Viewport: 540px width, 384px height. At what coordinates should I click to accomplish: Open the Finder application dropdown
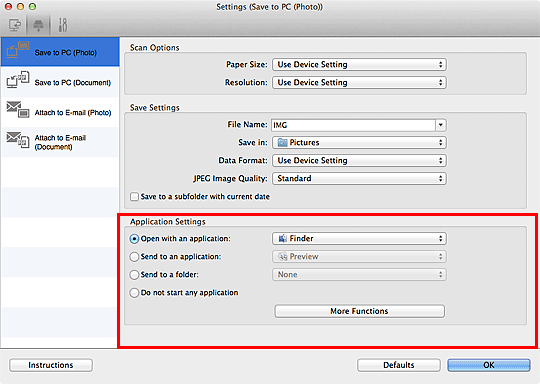[359, 238]
